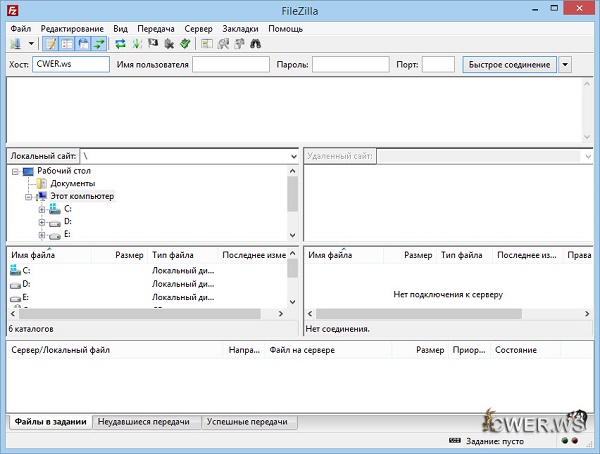Open the Site Manager icon
600x454 pixels.
[16, 44]
